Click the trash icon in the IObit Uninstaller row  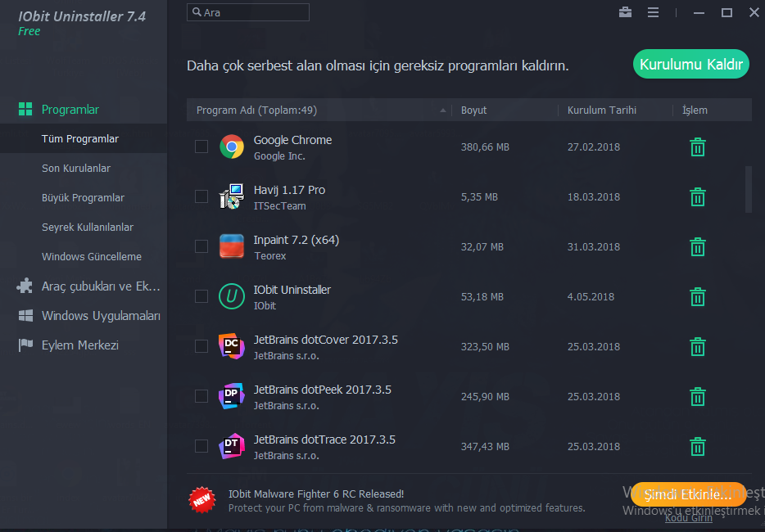click(698, 296)
